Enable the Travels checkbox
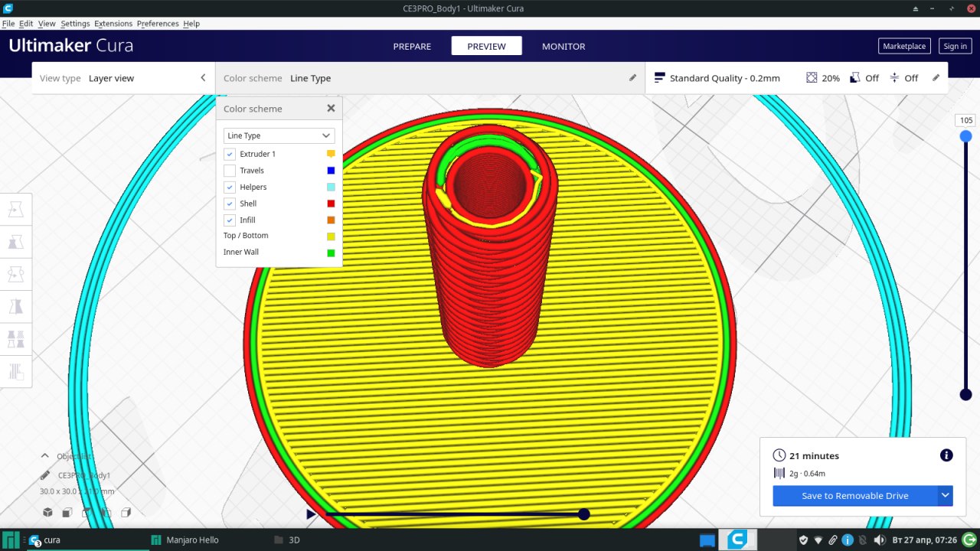This screenshot has height=551, width=980. pos(230,171)
